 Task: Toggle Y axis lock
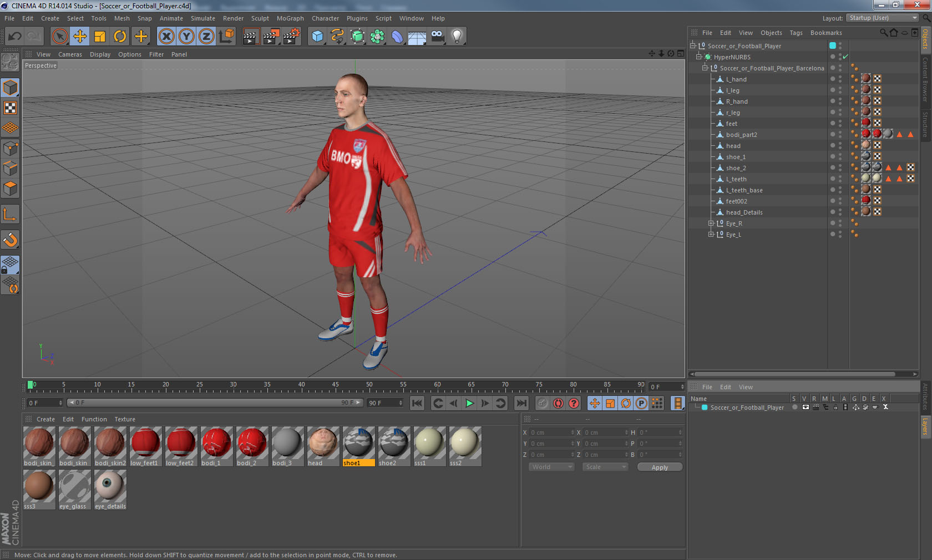coord(186,37)
